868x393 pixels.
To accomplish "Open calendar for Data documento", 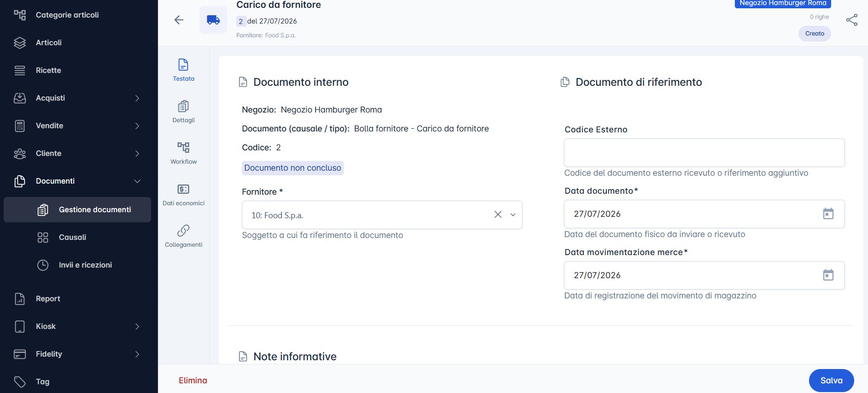I will pos(828,214).
